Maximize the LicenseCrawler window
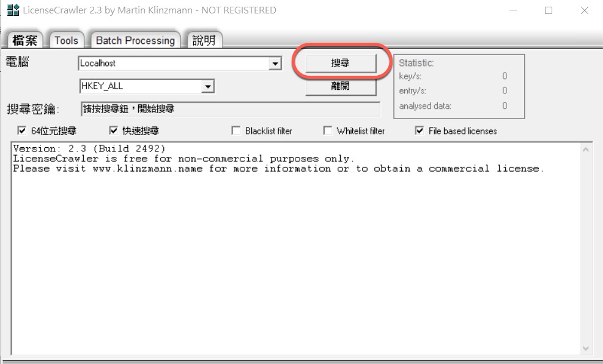Image resolution: width=603 pixels, height=364 pixels. click(x=549, y=10)
